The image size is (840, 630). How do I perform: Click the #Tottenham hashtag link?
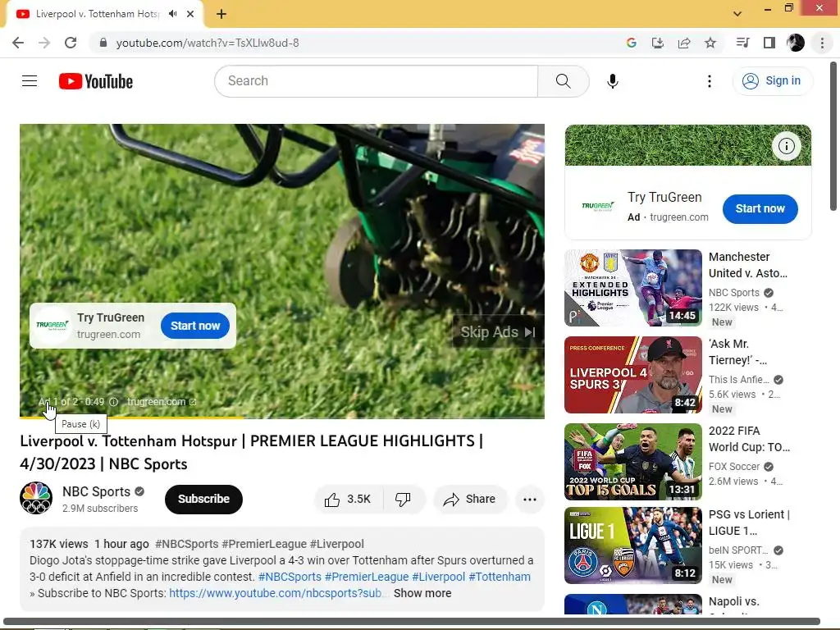pos(500,577)
